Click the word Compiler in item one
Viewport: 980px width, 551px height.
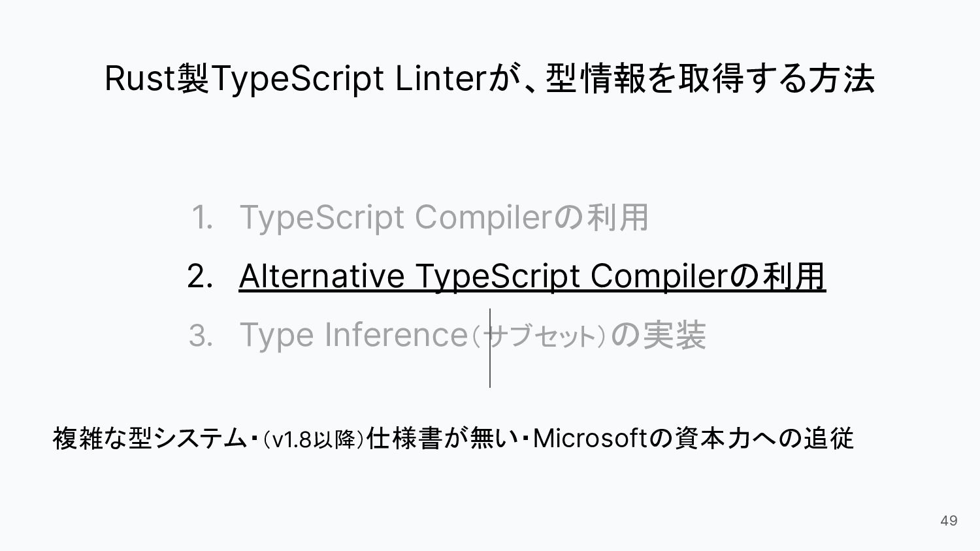pyautogui.click(x=483, y=217)
